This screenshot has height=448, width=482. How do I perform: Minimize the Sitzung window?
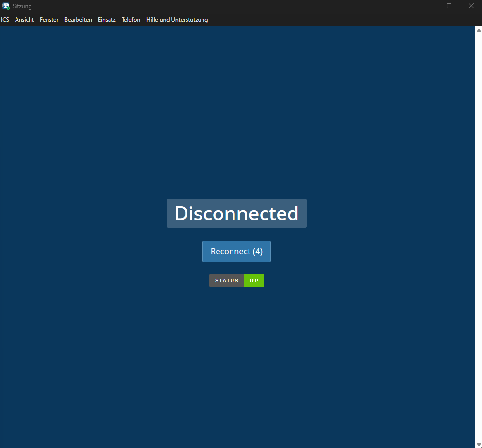(427, 6)
